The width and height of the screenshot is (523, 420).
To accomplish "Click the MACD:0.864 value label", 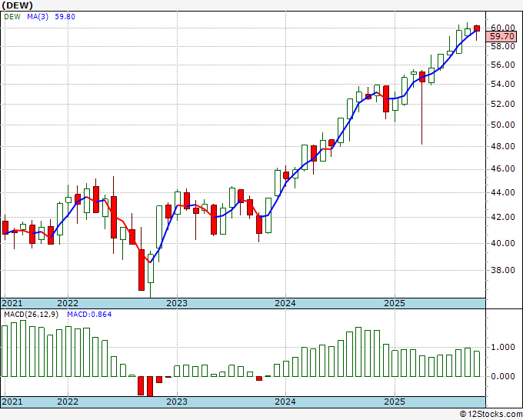I will [89, 315].
